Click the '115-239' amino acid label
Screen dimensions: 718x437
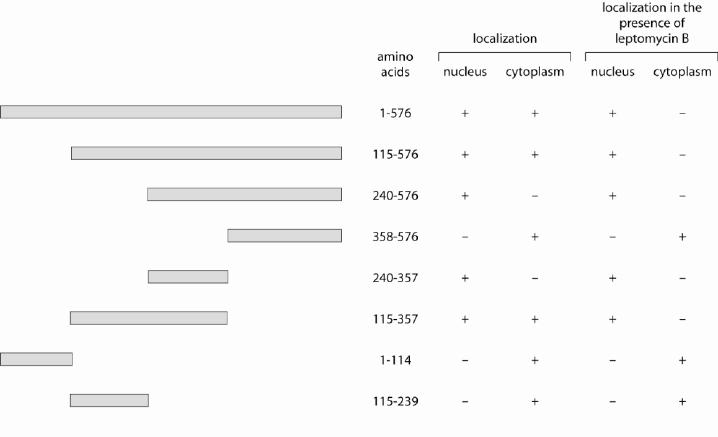pos(395,402)
